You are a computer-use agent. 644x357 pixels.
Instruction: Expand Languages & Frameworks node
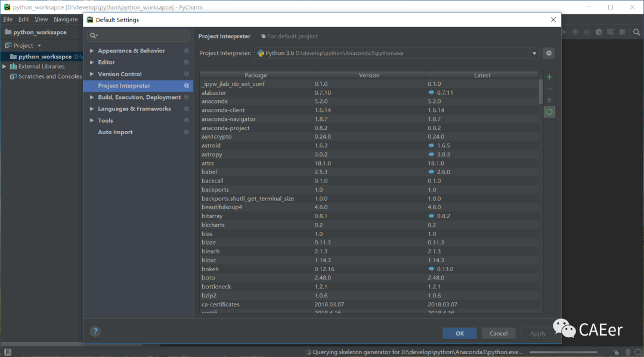coord(92,108)
